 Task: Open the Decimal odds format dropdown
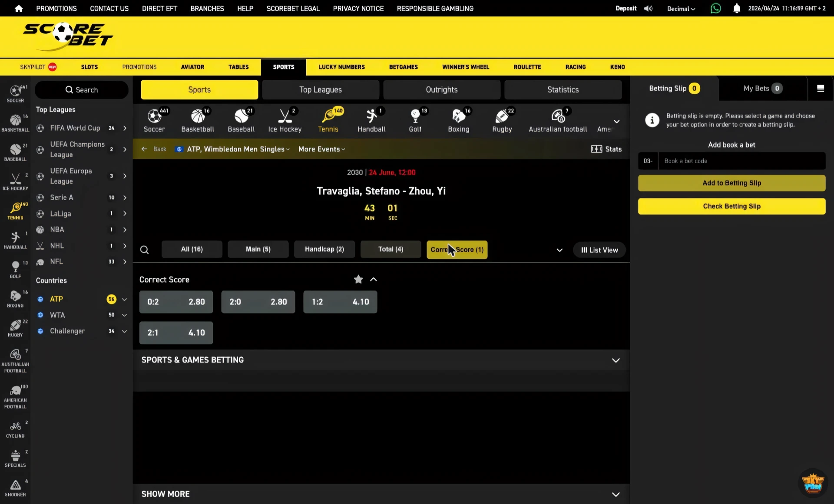click(x=681, y=9)
